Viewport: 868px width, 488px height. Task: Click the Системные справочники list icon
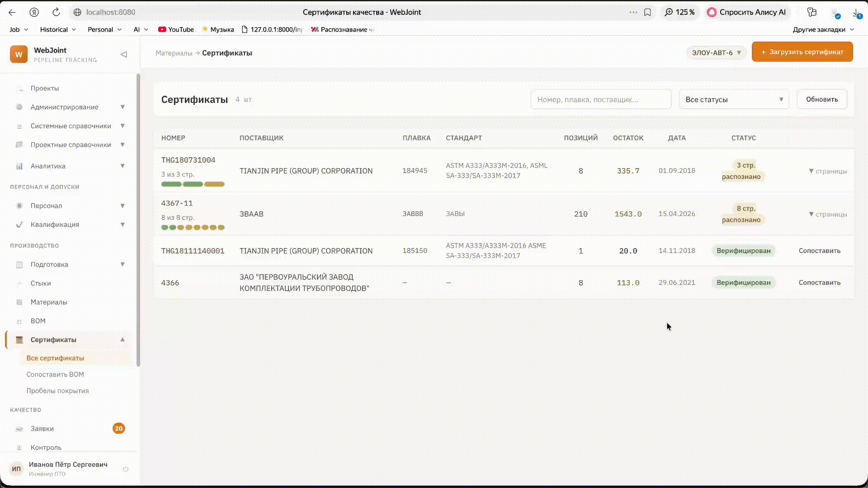point(19,127)
